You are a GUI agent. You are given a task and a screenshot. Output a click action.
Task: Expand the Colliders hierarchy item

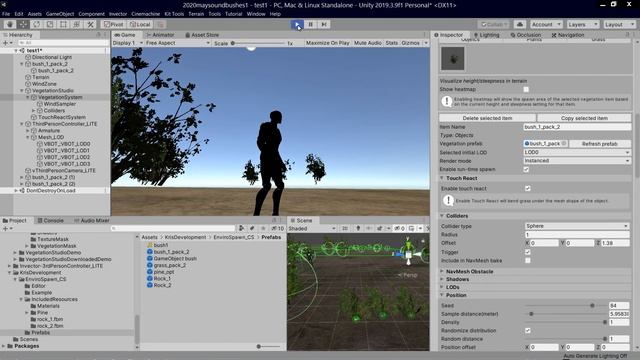pos(34,111)
